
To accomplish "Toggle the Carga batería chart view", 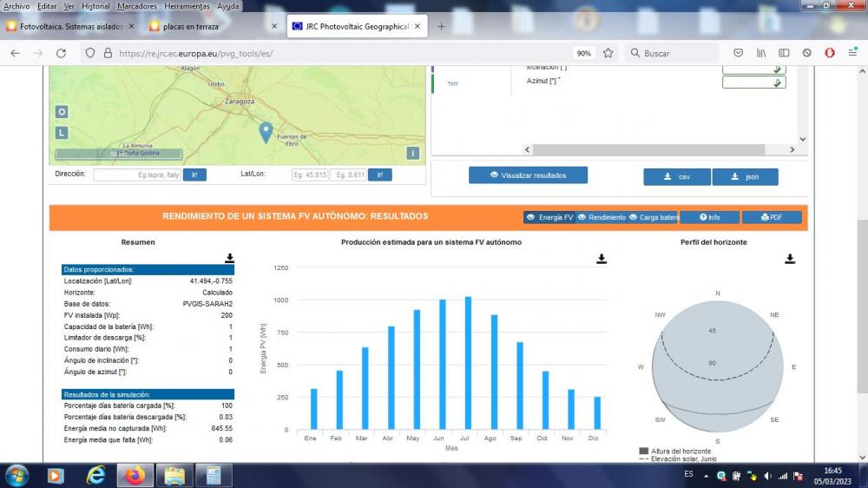I will 654,217.
